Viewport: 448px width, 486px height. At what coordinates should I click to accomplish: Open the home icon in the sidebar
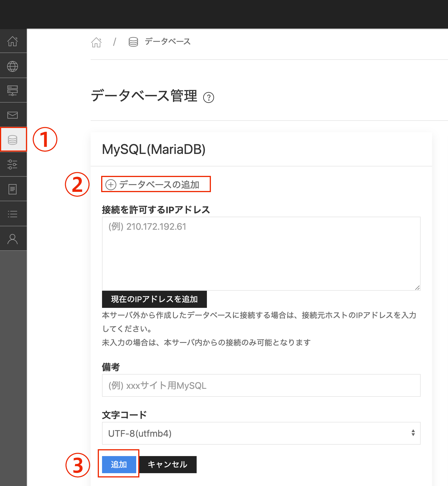(x=13, y=41)
